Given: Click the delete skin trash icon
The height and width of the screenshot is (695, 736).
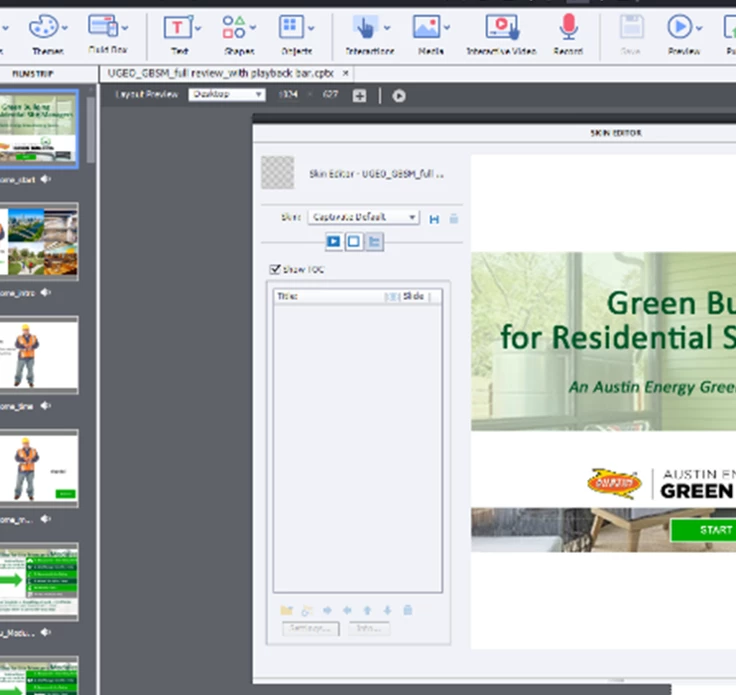Looking at the screenshot, I should tap(453, 219).
